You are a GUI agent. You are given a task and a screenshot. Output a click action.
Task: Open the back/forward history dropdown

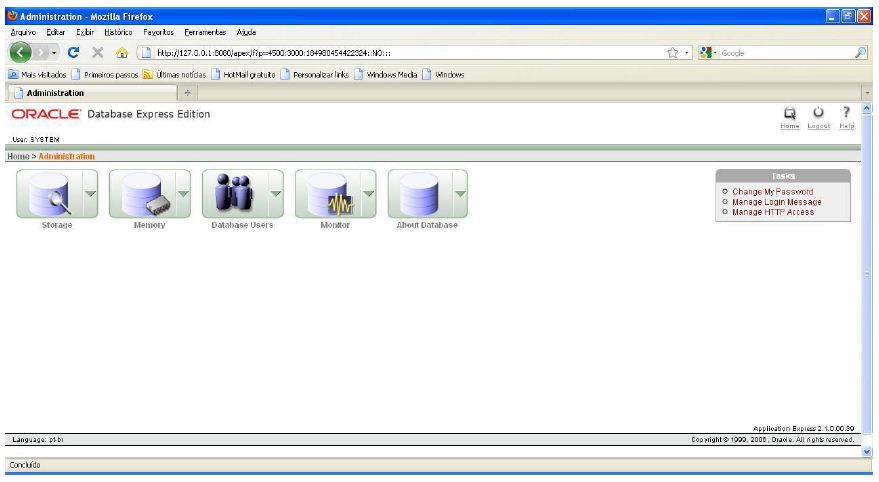click(54, 53)
